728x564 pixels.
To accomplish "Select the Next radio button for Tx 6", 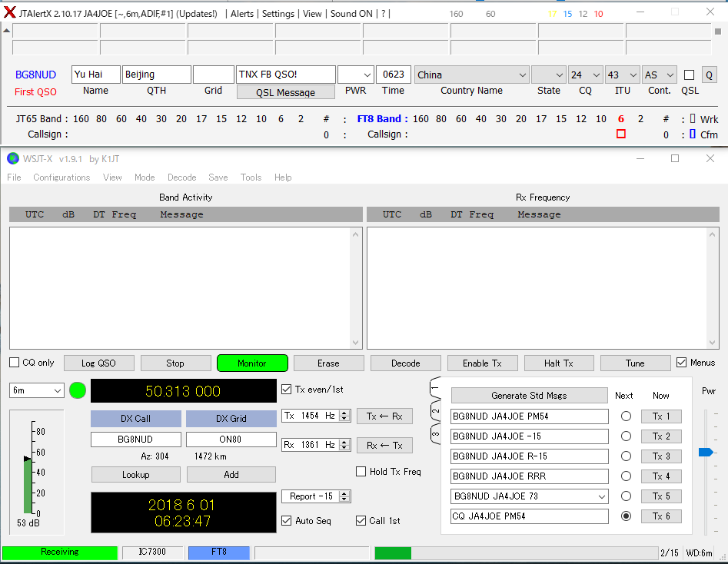I will coord(626,516).
